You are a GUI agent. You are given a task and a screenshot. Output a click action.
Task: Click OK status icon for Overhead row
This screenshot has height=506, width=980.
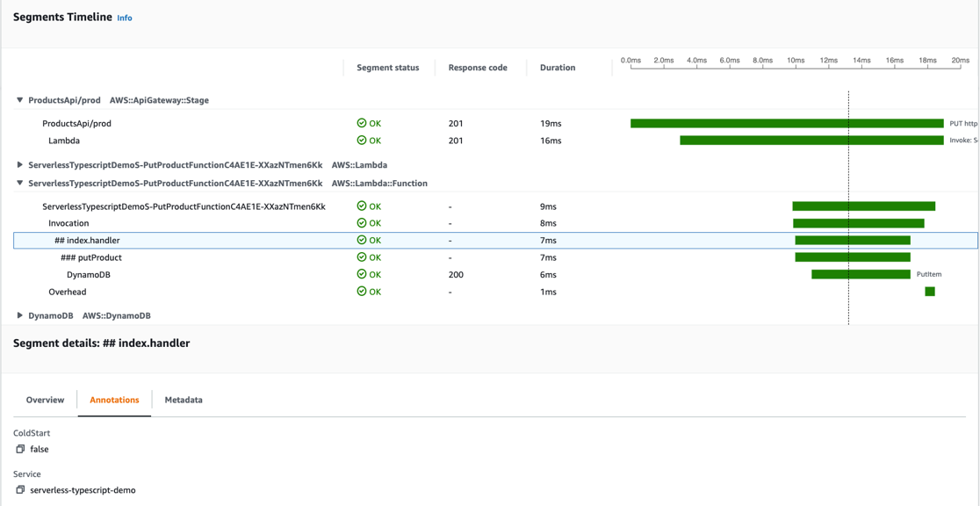click(x=362, y=292)
